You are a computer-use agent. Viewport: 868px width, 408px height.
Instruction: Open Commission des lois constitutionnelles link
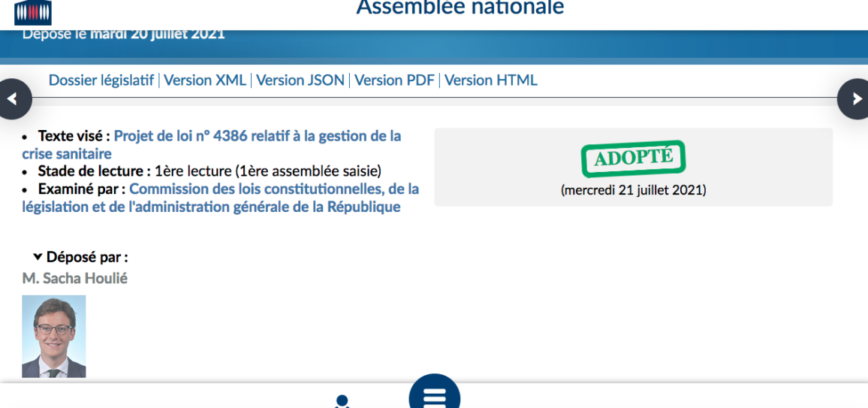click(x=220, y=198)
